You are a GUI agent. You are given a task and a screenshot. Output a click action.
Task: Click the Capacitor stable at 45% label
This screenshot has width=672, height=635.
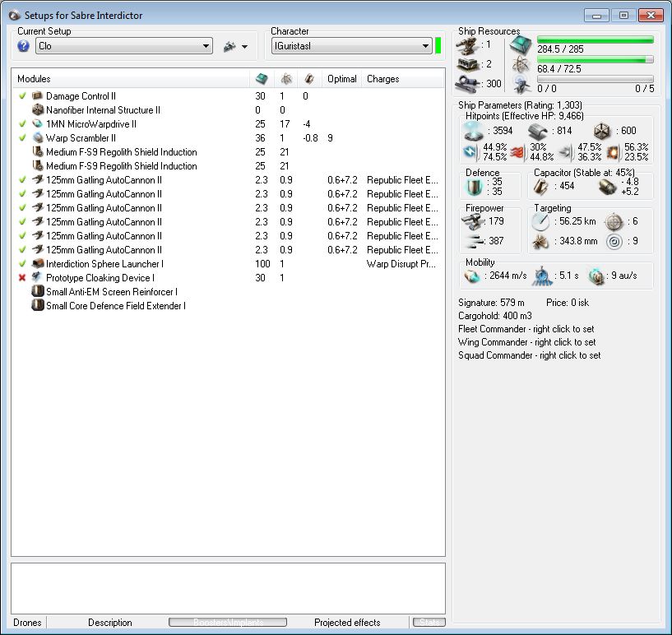(x=584, y=172)
